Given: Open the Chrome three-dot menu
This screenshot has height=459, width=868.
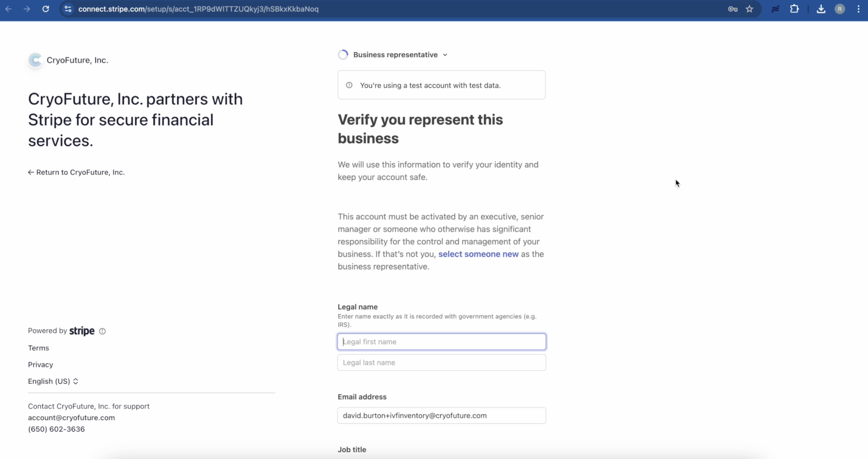Looking at the screenshot, I should pyautogui.click(x=858, y=9).
